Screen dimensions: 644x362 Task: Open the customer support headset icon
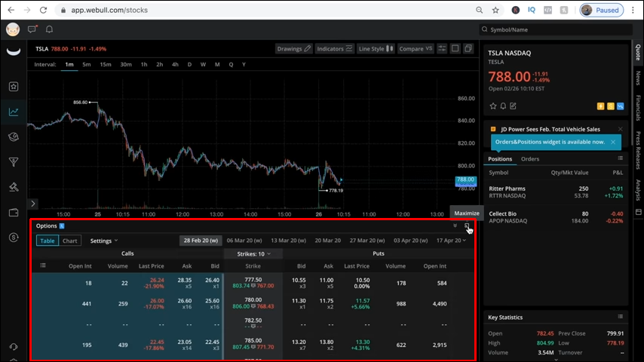(14, 347)
